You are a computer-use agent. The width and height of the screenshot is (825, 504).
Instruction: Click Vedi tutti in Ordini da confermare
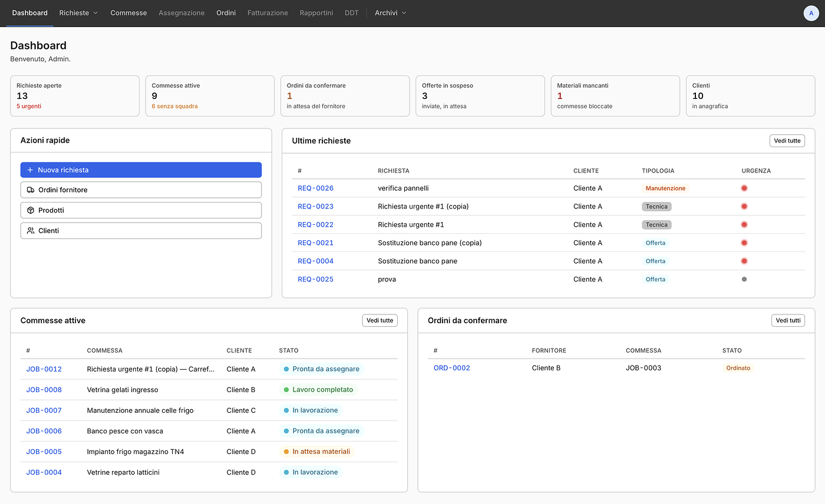pyautogui.click(x=788, y=320)
